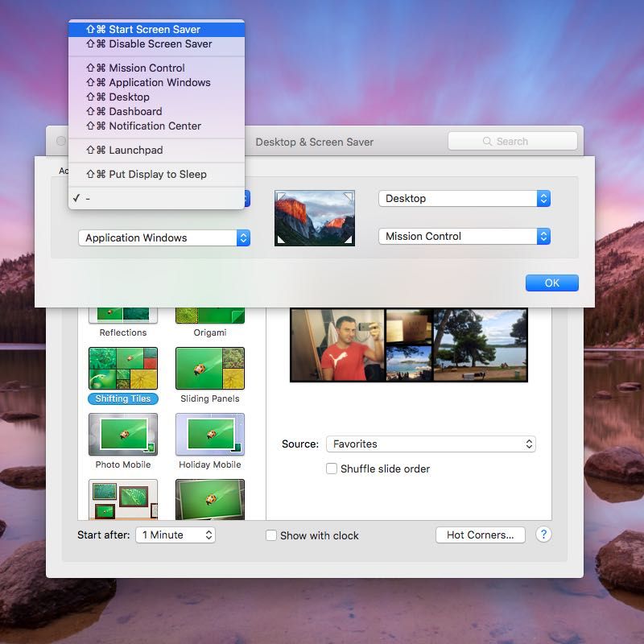The image size is (644, 644).
Task: Select Mission Control in the popup menu
Action: pyautogui.click(x=156, y=68)
